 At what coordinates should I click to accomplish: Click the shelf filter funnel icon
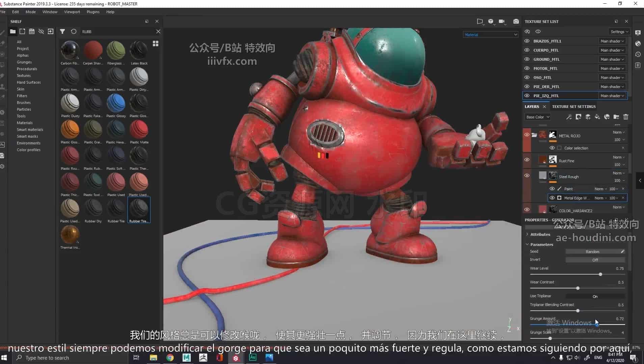click(62, 31)
